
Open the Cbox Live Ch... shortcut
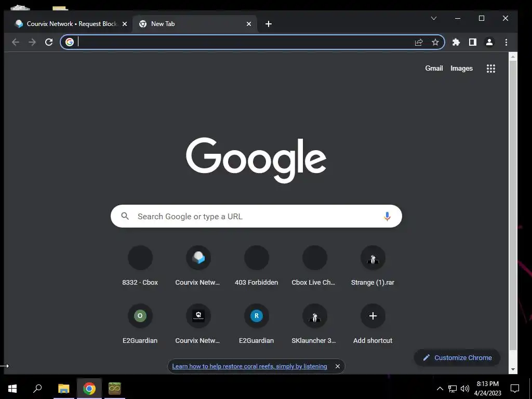[314, 267]
